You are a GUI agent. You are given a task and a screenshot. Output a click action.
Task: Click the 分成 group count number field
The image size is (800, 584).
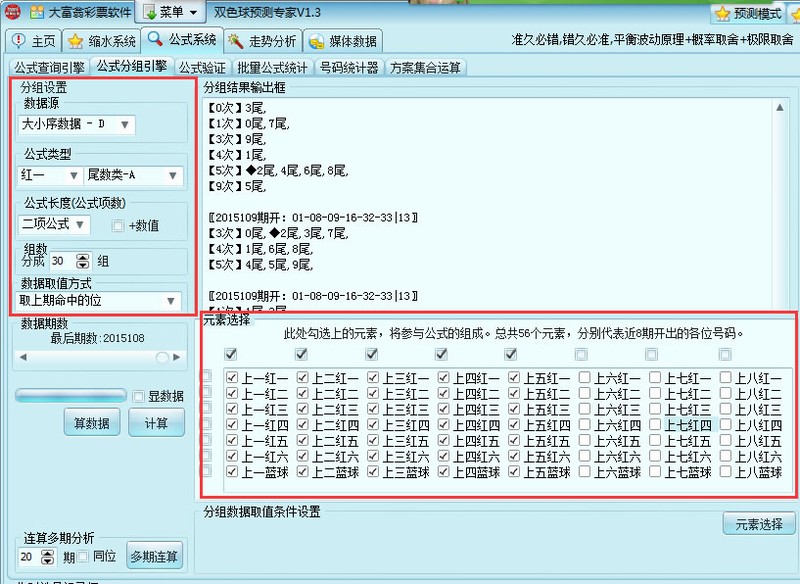tap(61, 260)
